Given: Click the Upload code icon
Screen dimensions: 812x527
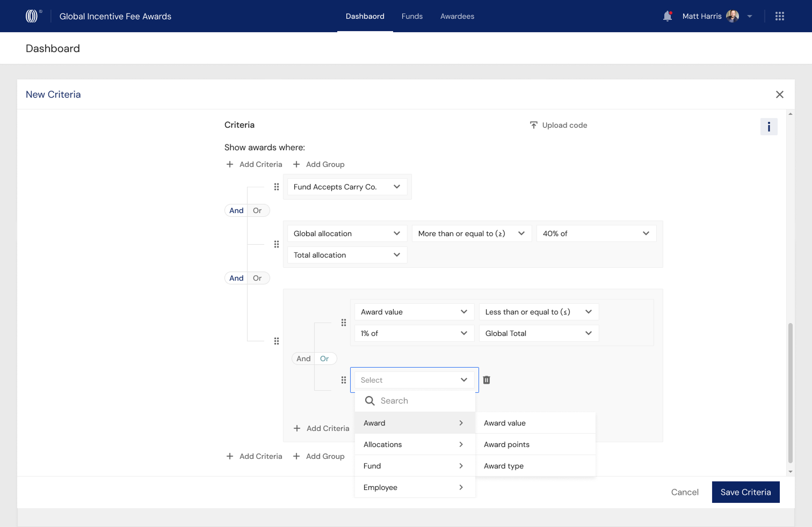Looking at the screenshot, I should pos(534,125).
